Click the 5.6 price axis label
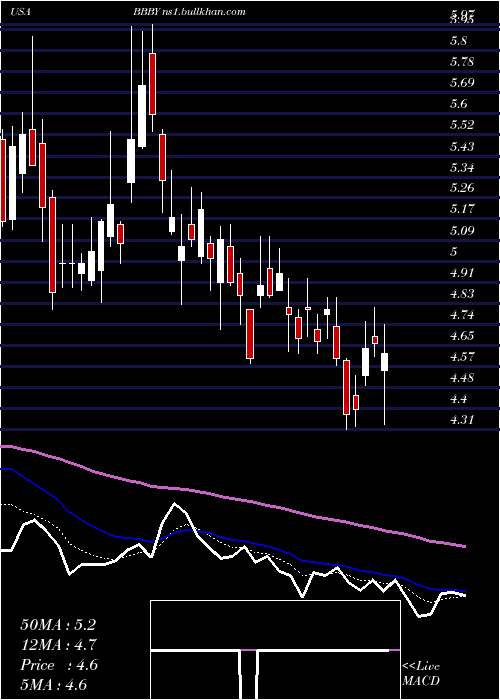500x700 pixels. point(459,104)
